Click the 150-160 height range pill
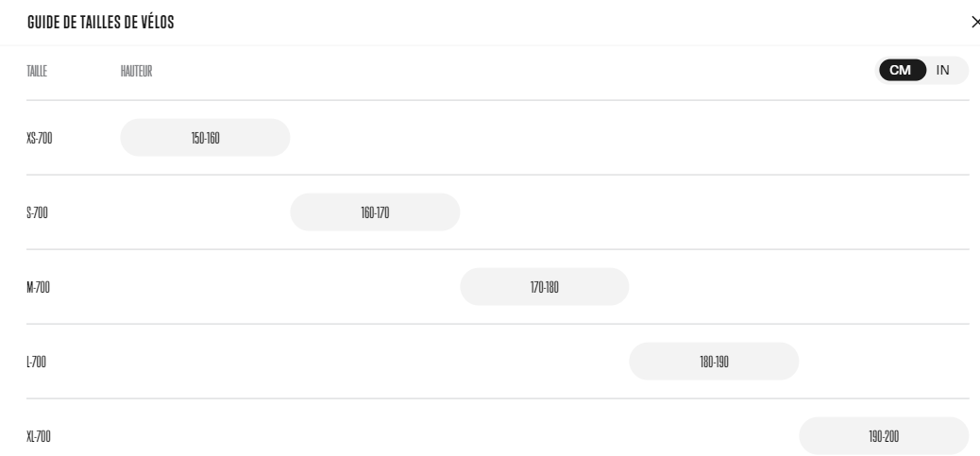 click(x=205, y=138)
